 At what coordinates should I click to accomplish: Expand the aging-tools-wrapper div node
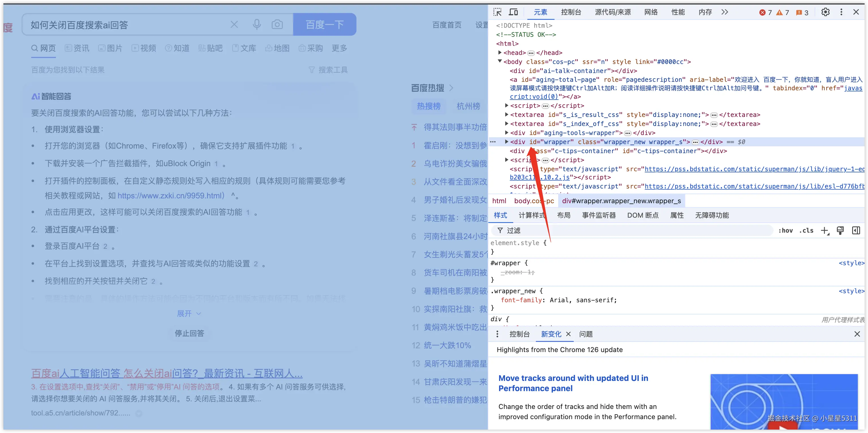point(506,133)
